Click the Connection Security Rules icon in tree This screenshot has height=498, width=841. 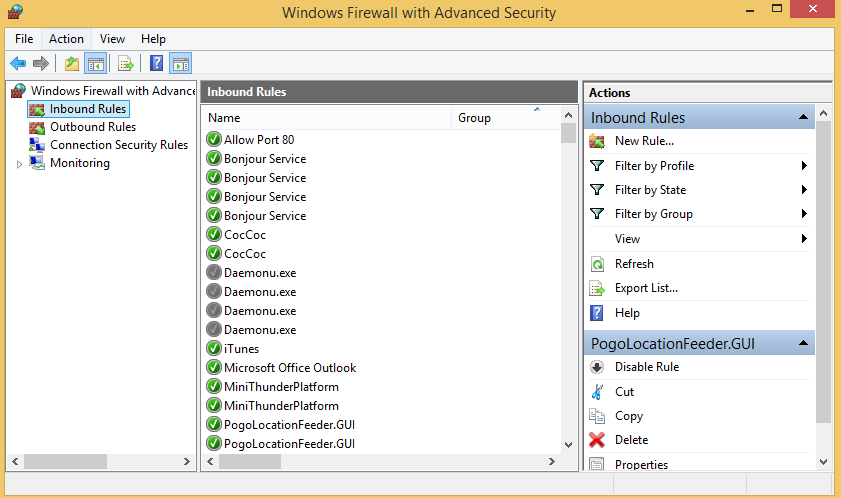[x=37, y=145]
